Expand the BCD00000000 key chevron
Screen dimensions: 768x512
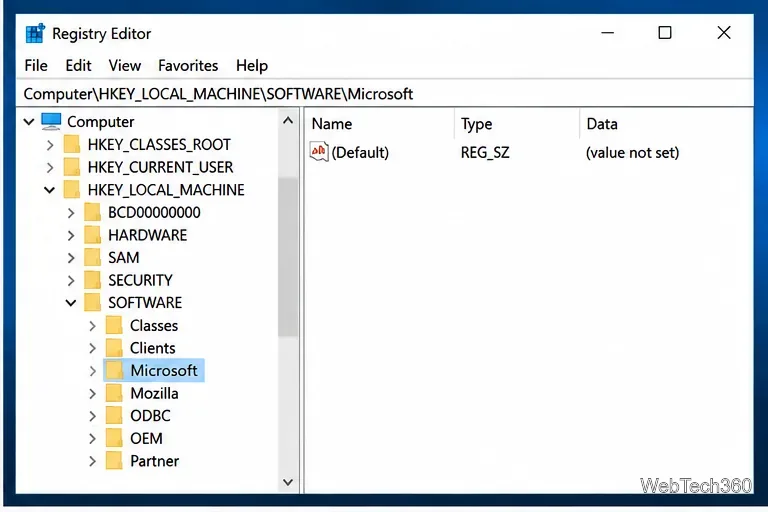tap(71, 213)
